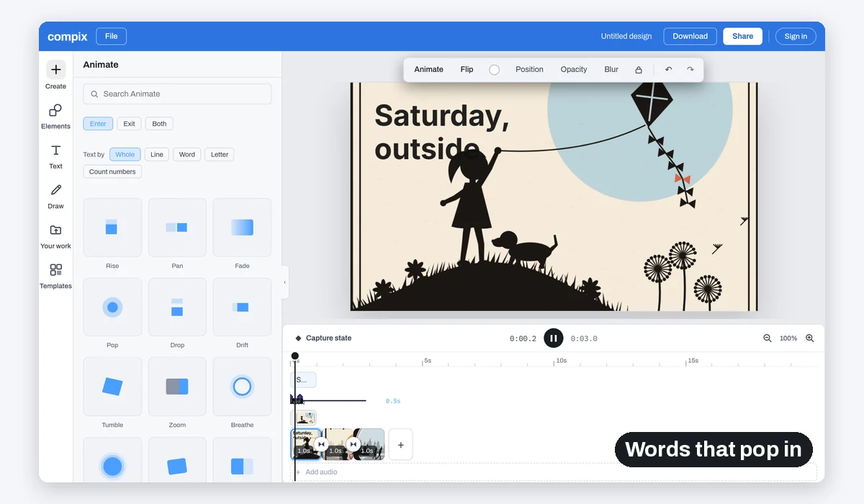This screenshot has width=864, height=504.
Task: Apply the Pan animation
Action: coord(177,228)
